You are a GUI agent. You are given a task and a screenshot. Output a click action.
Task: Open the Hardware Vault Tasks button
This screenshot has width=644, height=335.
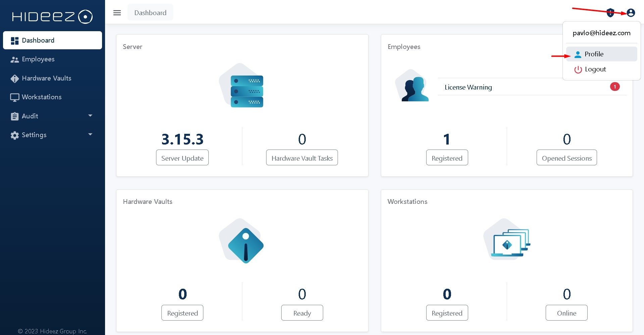(302, 158)
